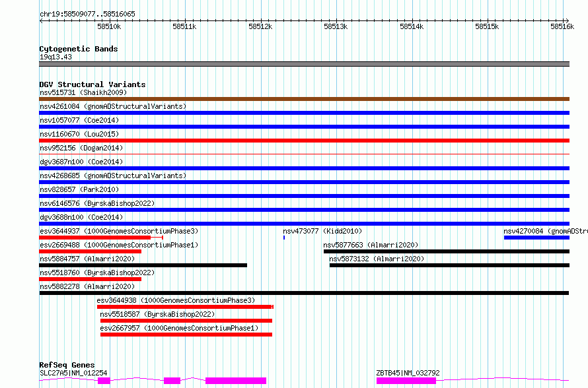Select the nsv5518587 (ByrskaBishop2022) red bar
Image resolution: width=588 pixels, height=388 pixels.
tap(186, 321)
